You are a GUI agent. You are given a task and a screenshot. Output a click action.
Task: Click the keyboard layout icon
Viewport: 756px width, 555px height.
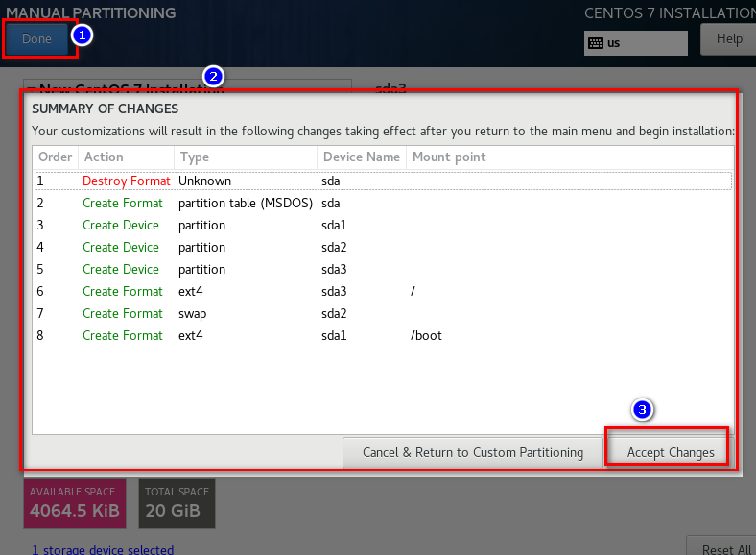pos(596,43)
